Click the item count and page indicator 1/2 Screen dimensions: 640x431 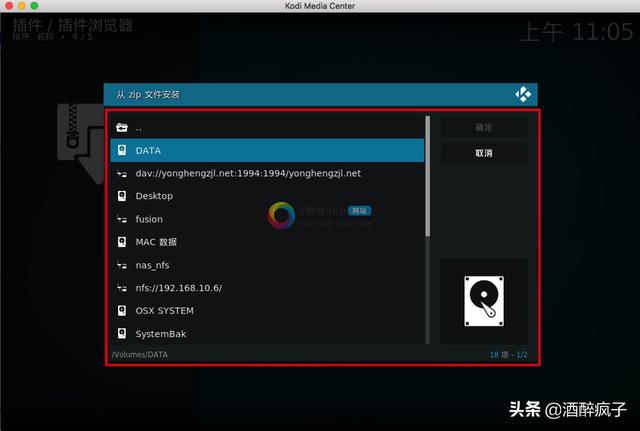pos(509,355)
